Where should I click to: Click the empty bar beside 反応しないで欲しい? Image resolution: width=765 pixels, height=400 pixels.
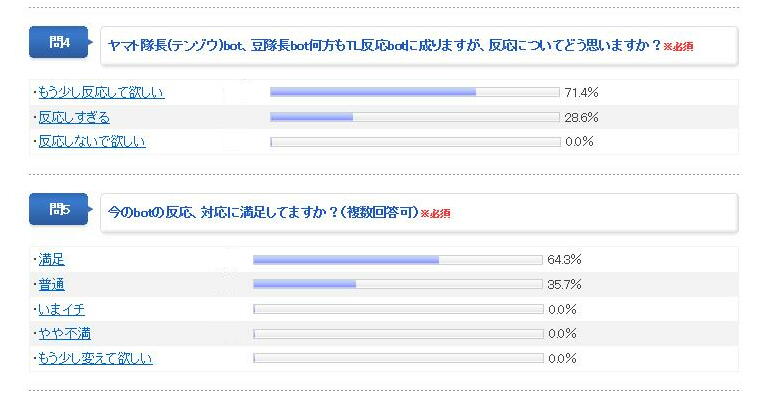414,141
